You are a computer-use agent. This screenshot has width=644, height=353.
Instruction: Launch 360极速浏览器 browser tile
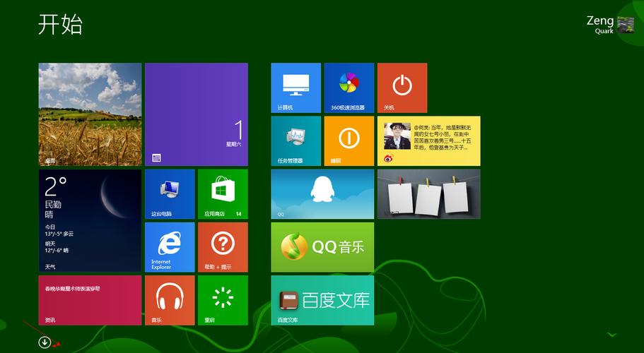pos(349,88)
